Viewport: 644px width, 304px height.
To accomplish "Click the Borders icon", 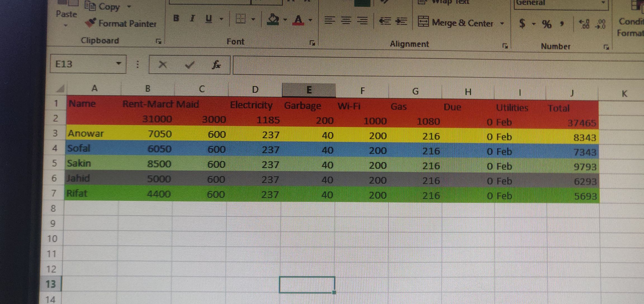I will pos(241,19).
